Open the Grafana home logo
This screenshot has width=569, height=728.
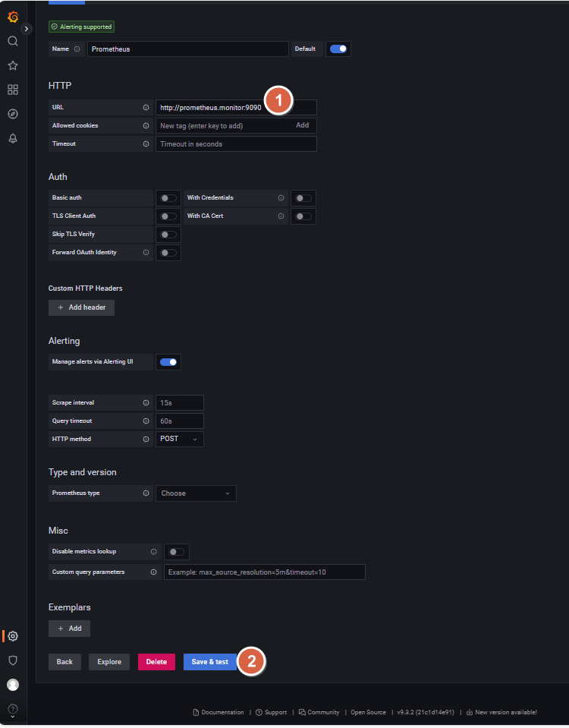tap(13, 17)
